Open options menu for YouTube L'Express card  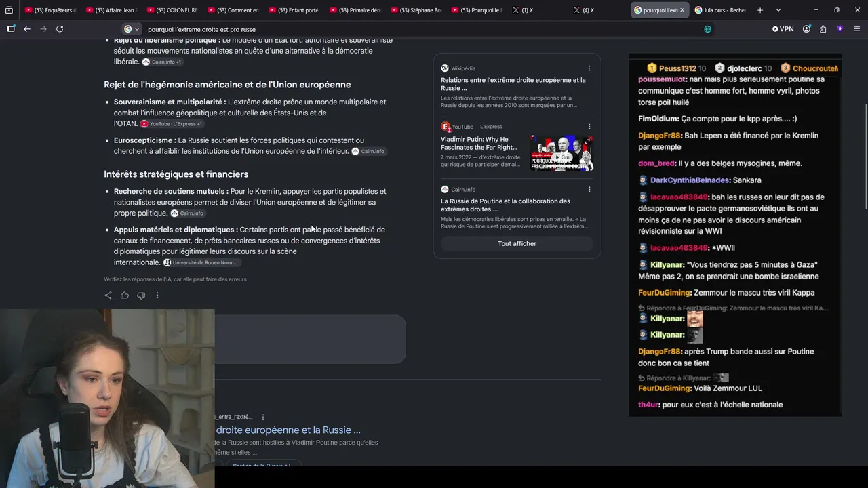(589, 127)
